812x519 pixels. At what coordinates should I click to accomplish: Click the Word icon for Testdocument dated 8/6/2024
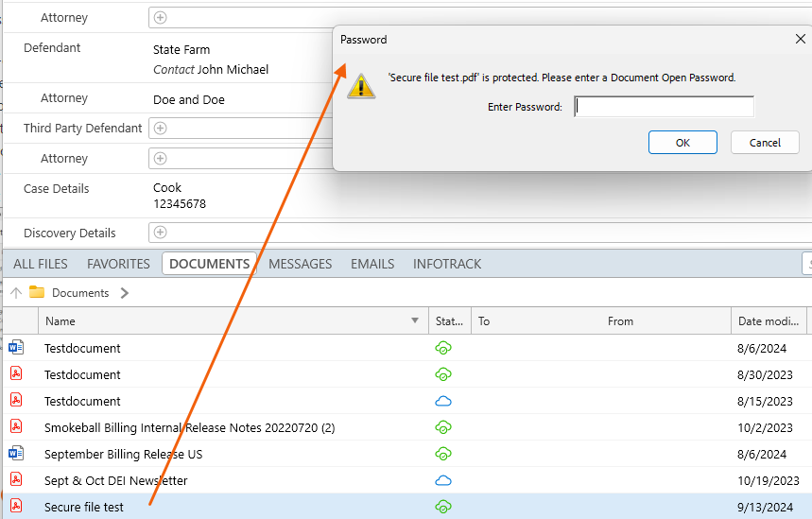point(16,347)
